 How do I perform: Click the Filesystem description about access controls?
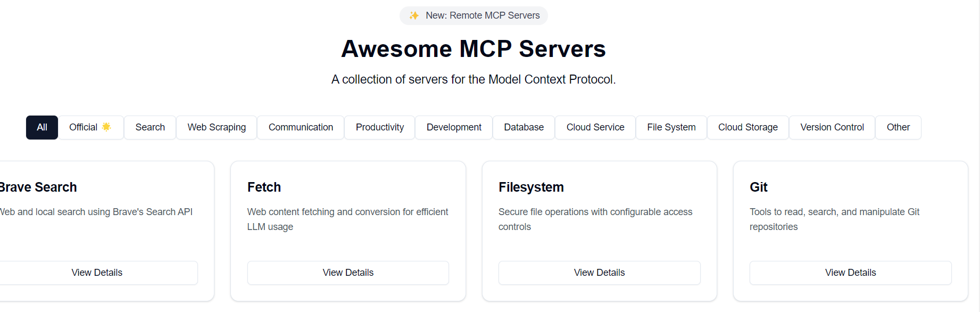pyautogui.click(x=595, y=219)
